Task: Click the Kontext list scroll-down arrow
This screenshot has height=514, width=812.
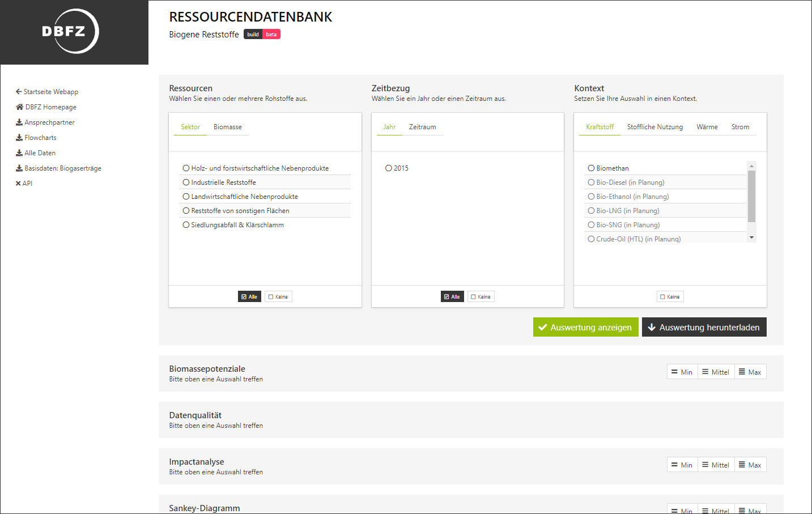Action: point(752,237)
